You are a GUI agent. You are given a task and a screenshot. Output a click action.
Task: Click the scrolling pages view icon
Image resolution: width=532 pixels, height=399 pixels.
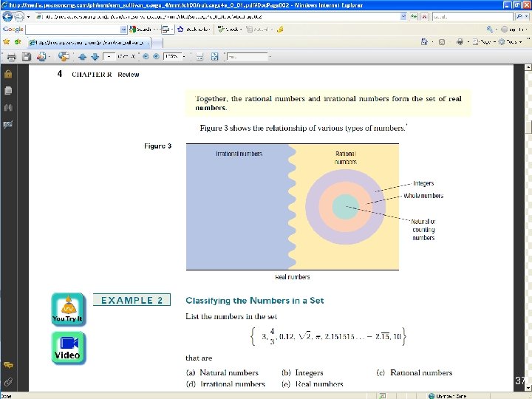pos(199,57)
